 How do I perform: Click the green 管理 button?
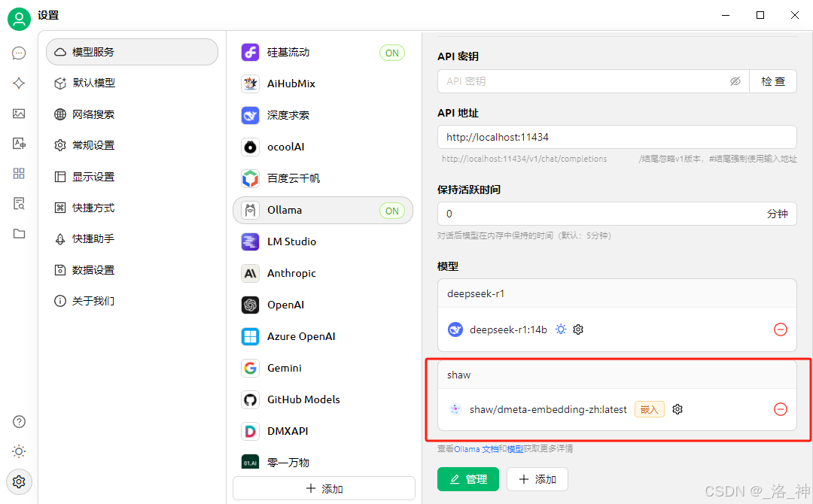coord(468,479)
